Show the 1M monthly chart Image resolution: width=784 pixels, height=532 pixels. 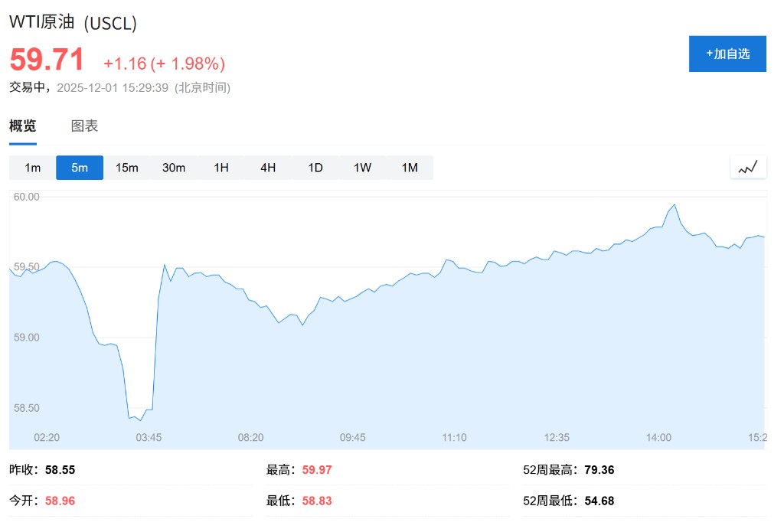click(x=410, y=168)
